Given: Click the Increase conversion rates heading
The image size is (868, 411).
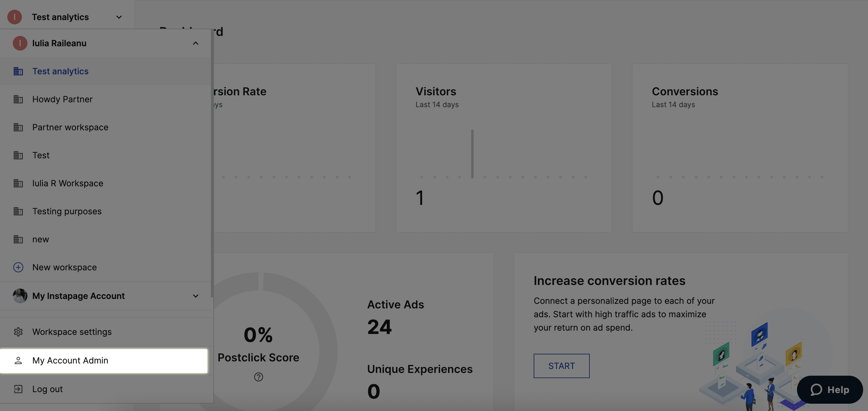Looking at the screenshot, I should click(x=609, y=280).
